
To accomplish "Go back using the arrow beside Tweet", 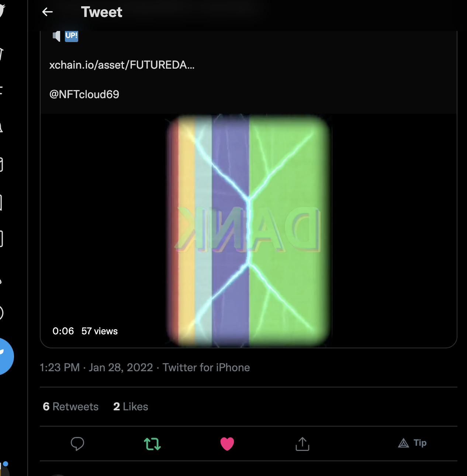I will pyautogui.click(x=48, y=12).
